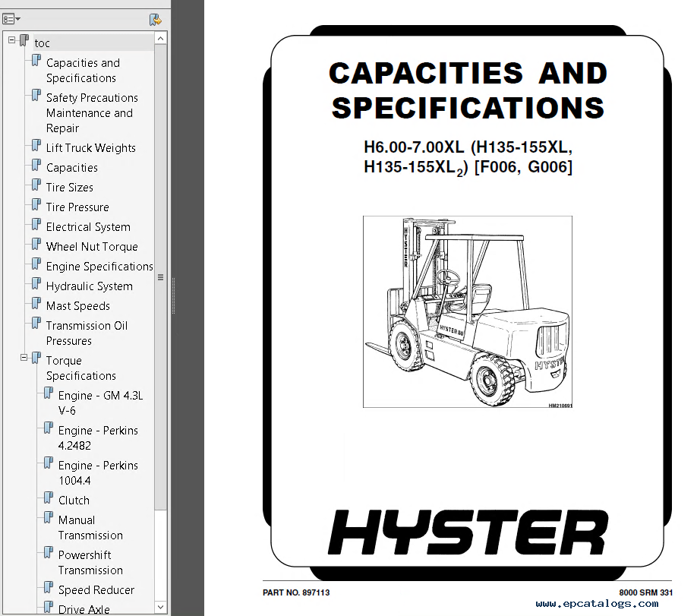Click the bookmarks panel scrollbar thumb
The width and height of the screenshot is (697, 616).
click(x=160, y=277)
